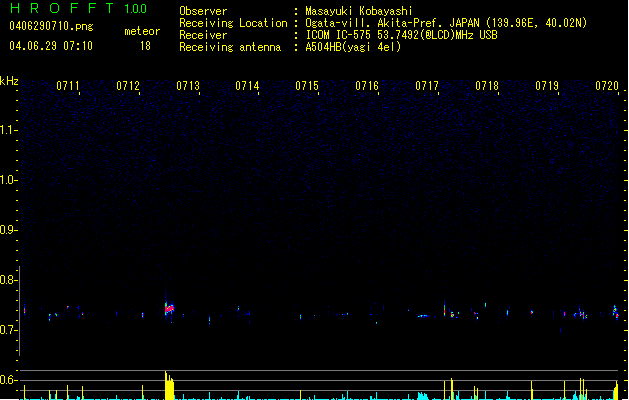Click the 1.1 kHz axis label
This screenshot has width=629, height=400.
pos(8,130)
